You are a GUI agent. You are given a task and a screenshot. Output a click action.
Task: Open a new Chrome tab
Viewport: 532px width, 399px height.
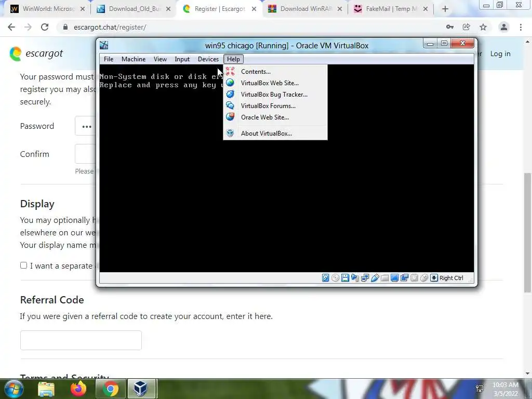[x=445, y=9]
